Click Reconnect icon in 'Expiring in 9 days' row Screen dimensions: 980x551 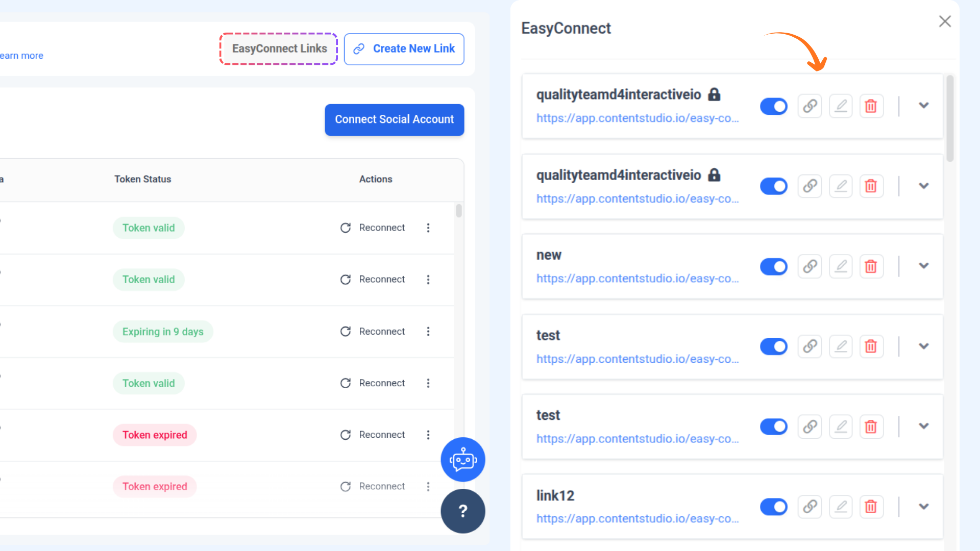(x=346, y=332)
